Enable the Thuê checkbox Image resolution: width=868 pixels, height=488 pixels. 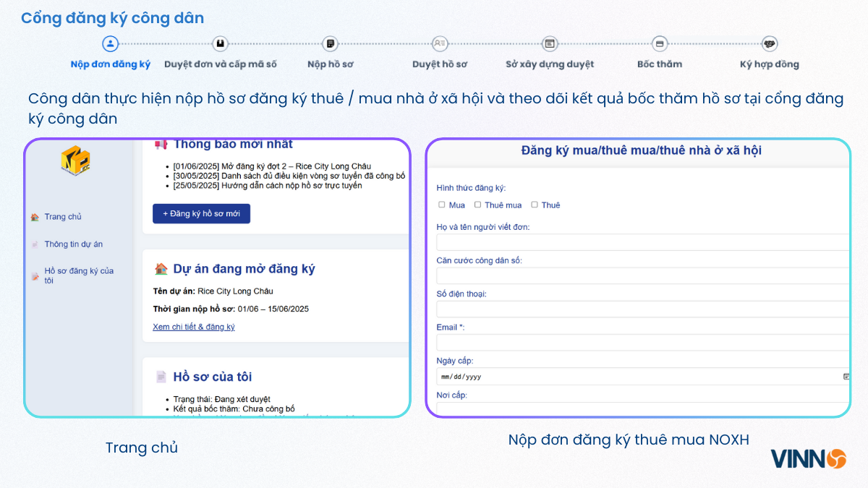click(533, 205)
